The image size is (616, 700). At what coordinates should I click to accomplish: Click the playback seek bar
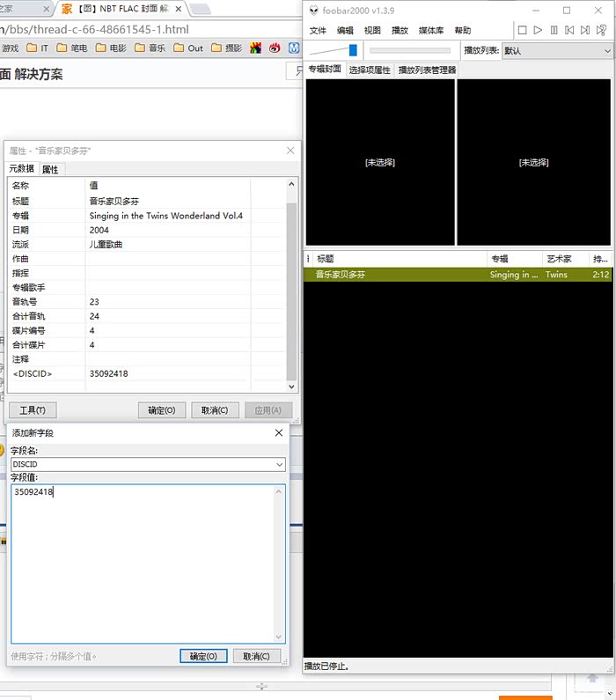tap(409, 50)
